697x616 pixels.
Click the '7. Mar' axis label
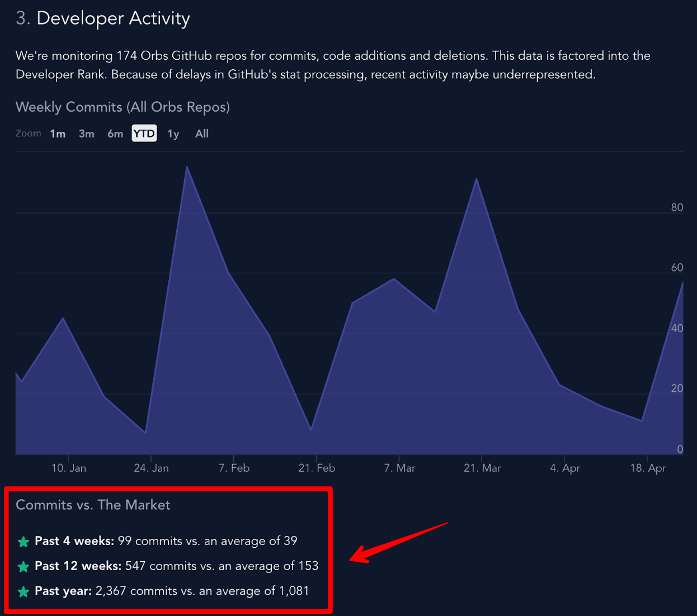[x=399, y=468]
